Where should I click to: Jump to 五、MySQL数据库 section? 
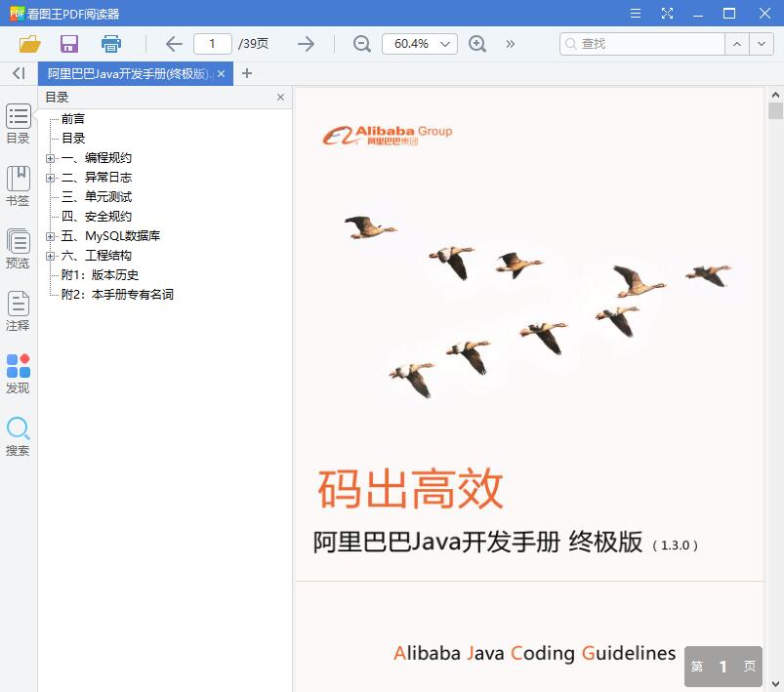(x=110, y=236)
